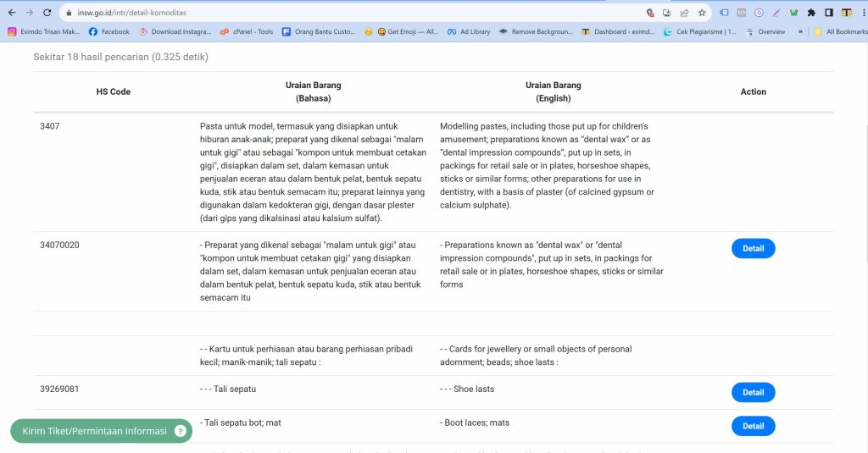Click the '- Boot laces; mats' text
Viewport: 868px width, 453px height.
475,423
